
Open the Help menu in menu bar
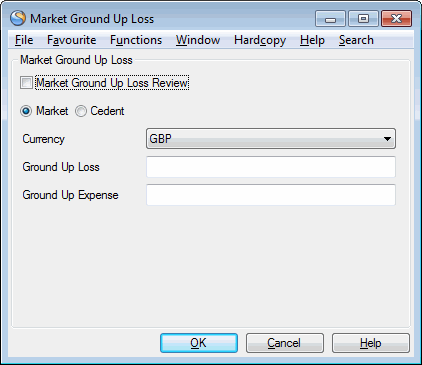(312, 40)
